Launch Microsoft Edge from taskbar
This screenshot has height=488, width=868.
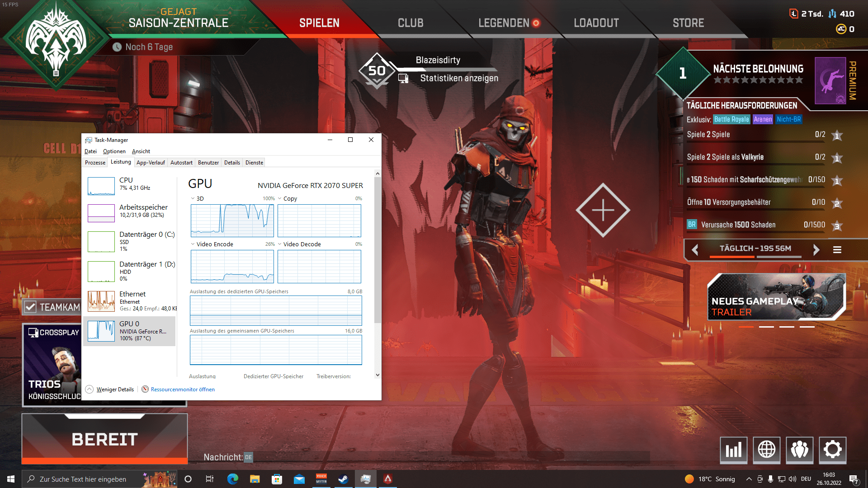232,479
